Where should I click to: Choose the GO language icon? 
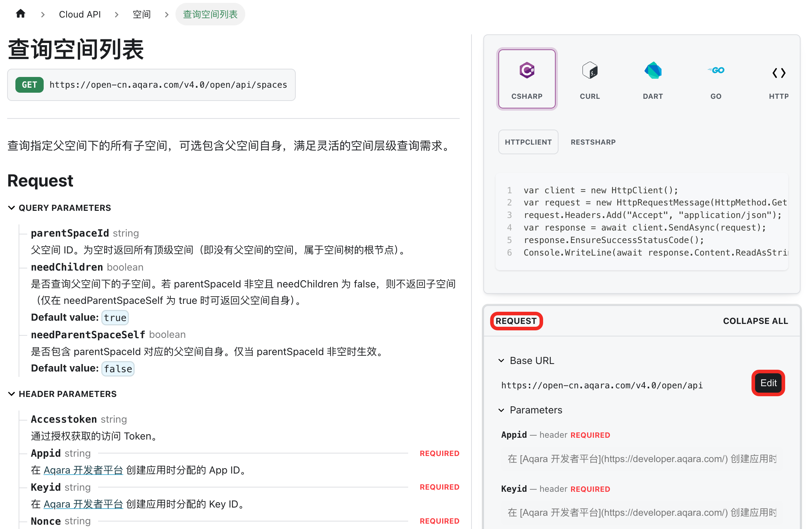(716, 70)
